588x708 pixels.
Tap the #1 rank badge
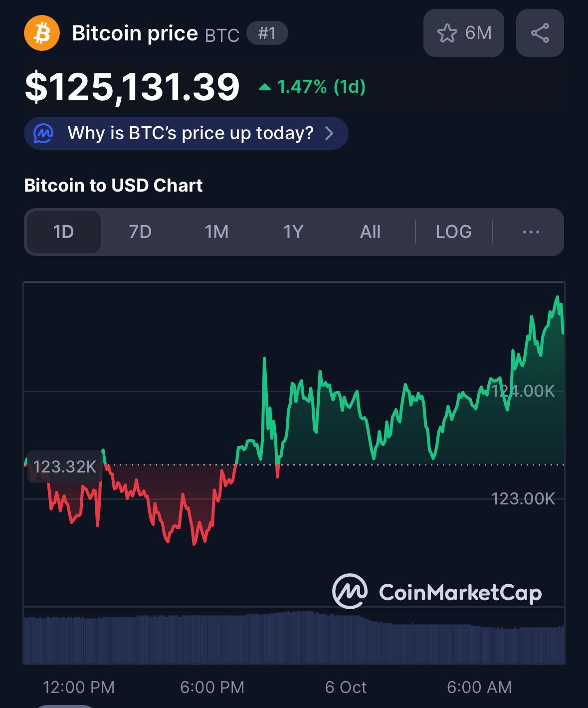(x=267, y=33)
